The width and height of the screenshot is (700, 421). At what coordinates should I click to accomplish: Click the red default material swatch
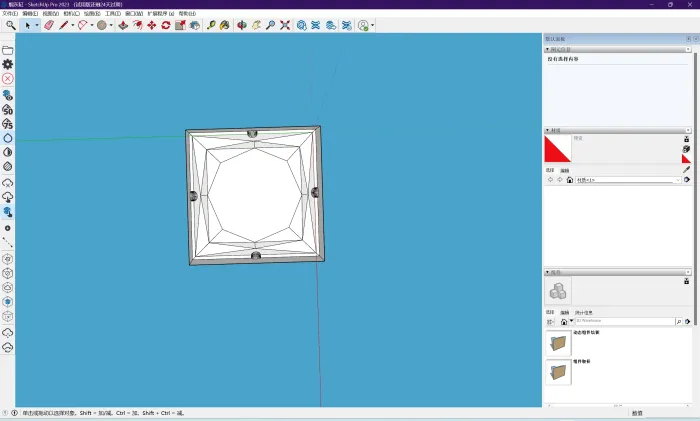click(x=557, y=149)
